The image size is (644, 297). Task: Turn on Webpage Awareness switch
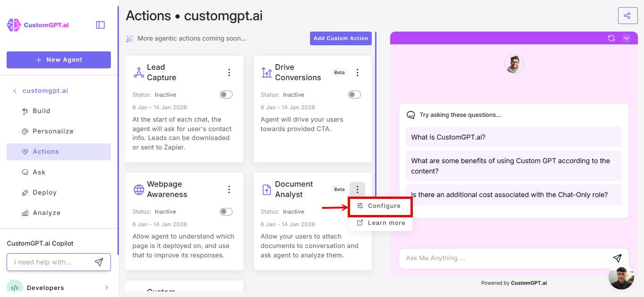pos(226,212)
